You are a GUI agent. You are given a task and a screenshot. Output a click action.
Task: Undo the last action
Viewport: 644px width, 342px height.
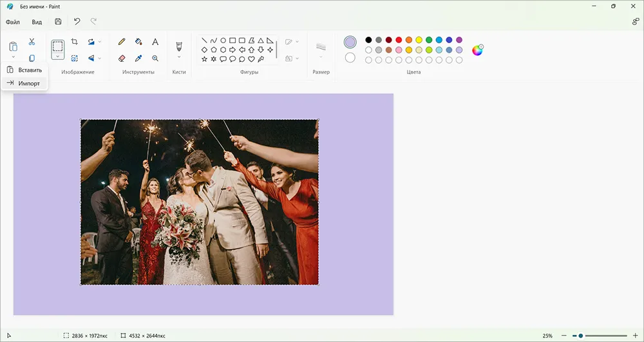[x=77, y=22]
